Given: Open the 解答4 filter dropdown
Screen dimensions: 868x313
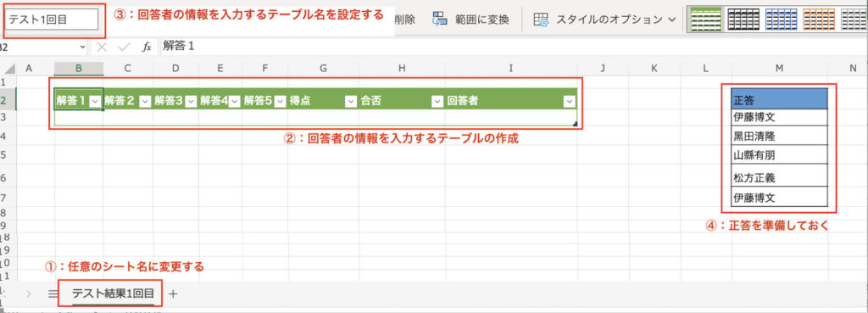Looking at the screenshot, I should pyautogui.click(x=235, y=101).
